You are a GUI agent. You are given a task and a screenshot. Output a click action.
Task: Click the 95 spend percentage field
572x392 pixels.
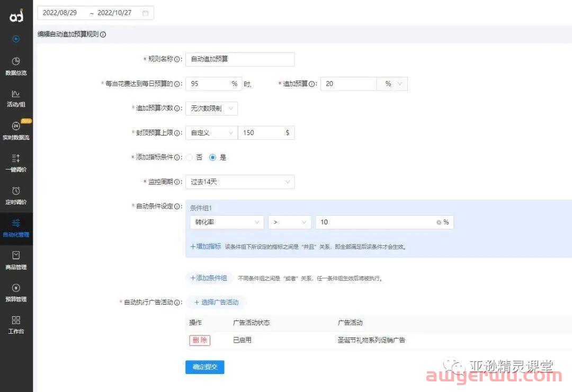pos(213,84)
